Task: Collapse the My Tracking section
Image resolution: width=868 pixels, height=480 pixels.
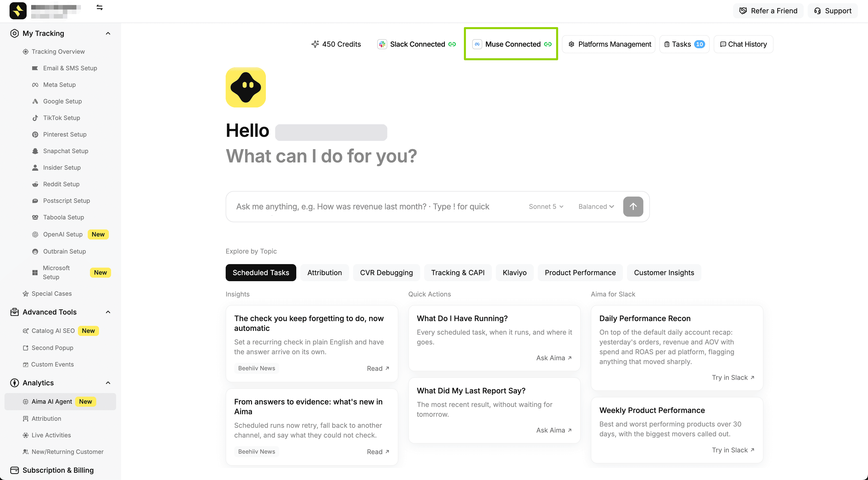Action: pos(108,33)
